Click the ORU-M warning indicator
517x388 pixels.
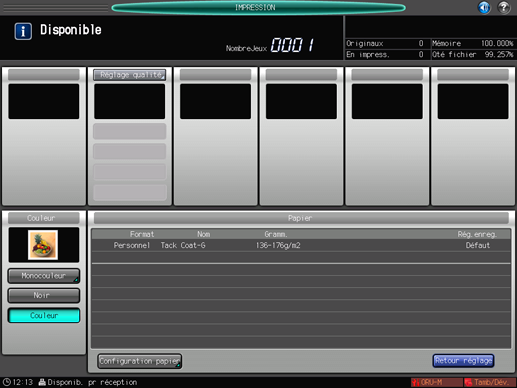point(436,382)
